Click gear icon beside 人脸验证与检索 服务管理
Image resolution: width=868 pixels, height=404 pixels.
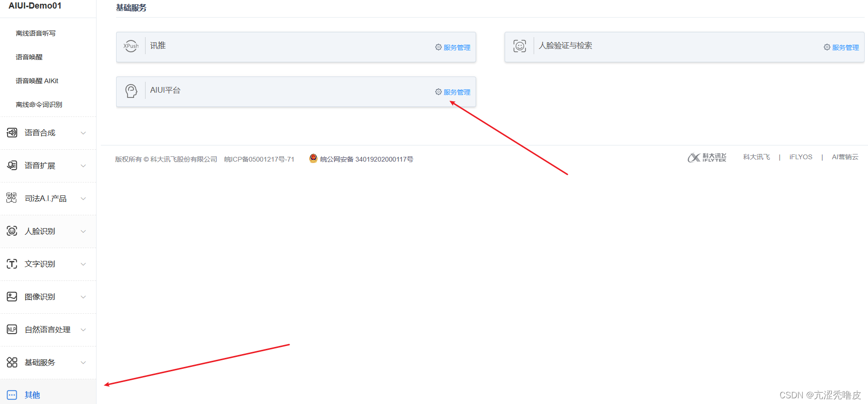[827, 47]
